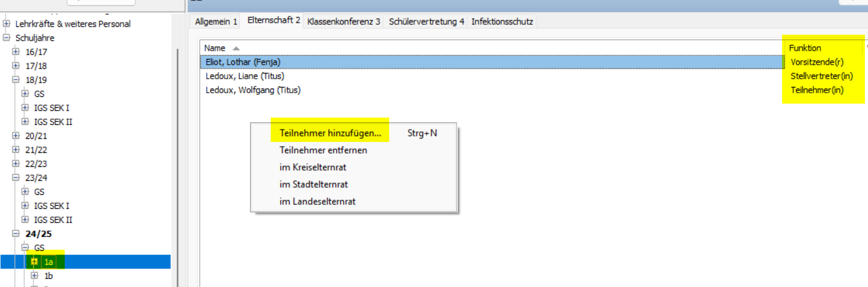Sort list by Name column header
Image resolution: width=868 pixels, height=287 pixels.
point(215,48)
